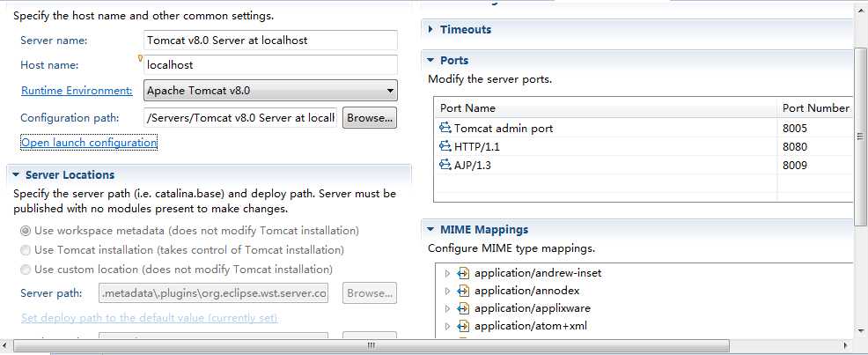868x355 pixels.
Task: Click the application/andrew-inset MIME icon
Action: coord(463,273)
